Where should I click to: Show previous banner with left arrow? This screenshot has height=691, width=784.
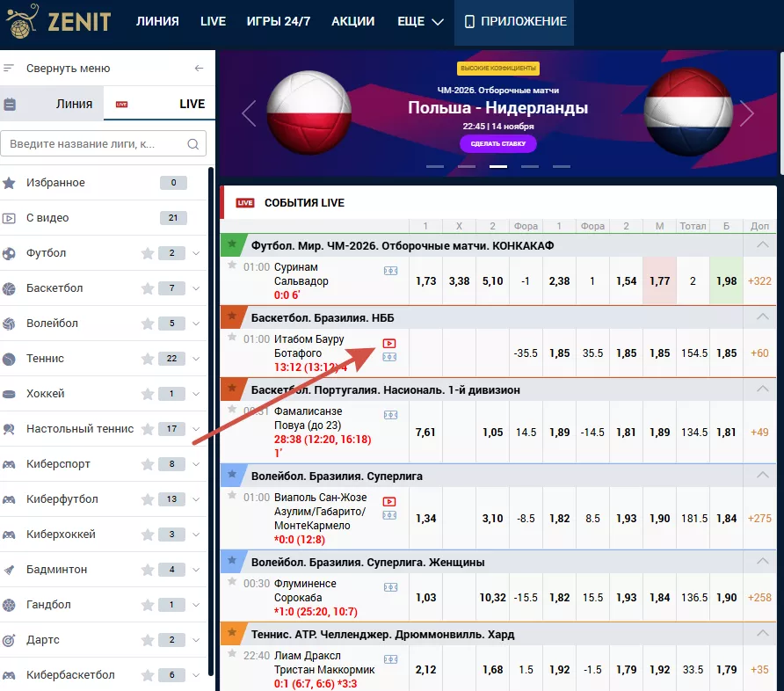(x=249, y=113)
